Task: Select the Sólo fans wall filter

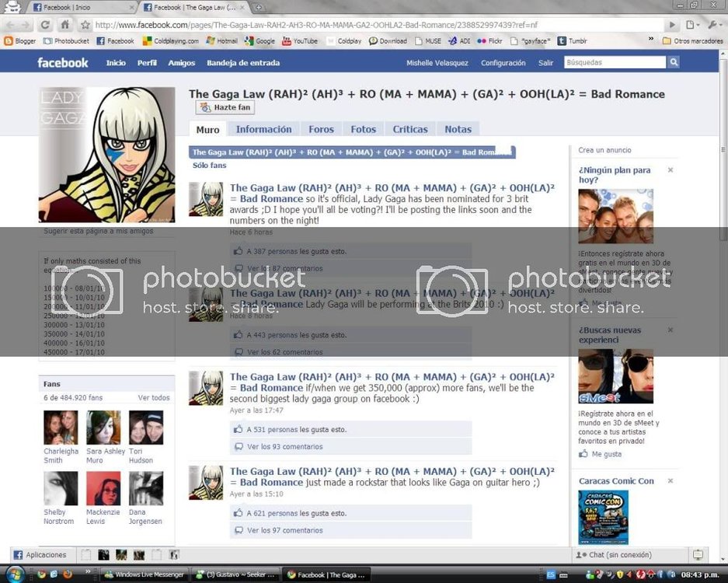Action: click(210, 166)
